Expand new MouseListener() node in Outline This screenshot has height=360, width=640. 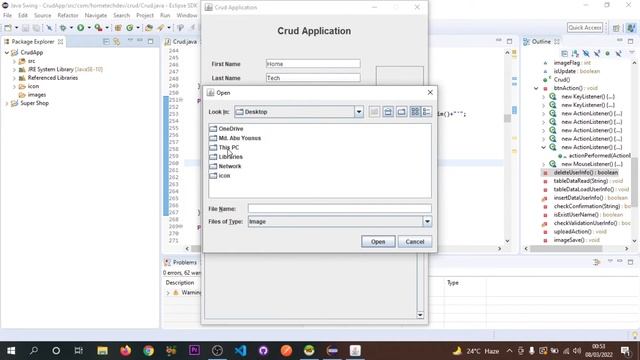tap(544, 164)
